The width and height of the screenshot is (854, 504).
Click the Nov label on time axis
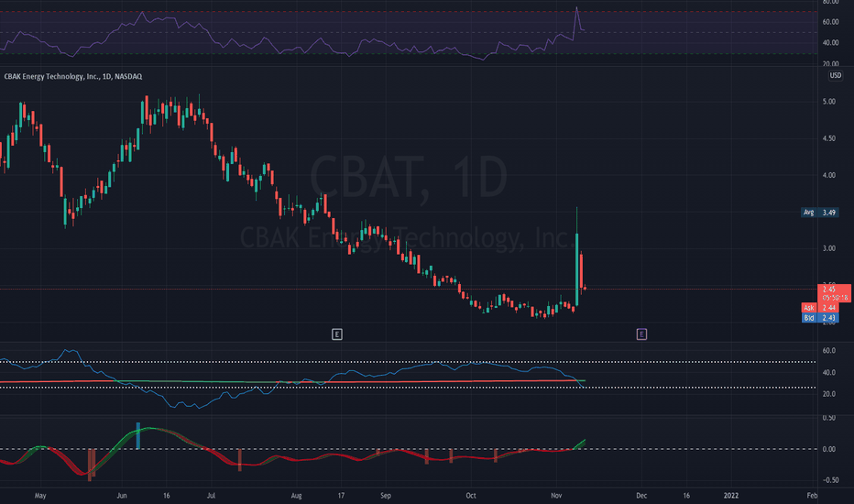[x=556, y=495]
